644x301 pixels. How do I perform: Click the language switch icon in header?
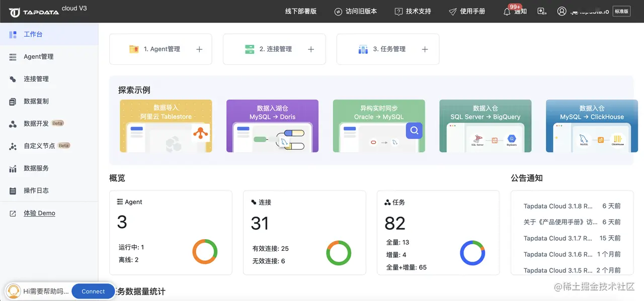pos(542,11)
